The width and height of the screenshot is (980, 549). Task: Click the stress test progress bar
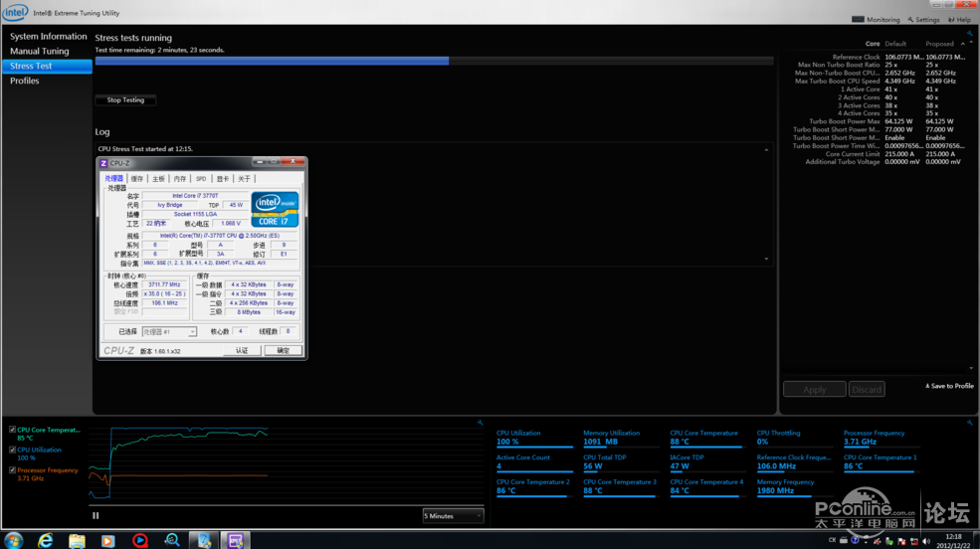point(435,61)
